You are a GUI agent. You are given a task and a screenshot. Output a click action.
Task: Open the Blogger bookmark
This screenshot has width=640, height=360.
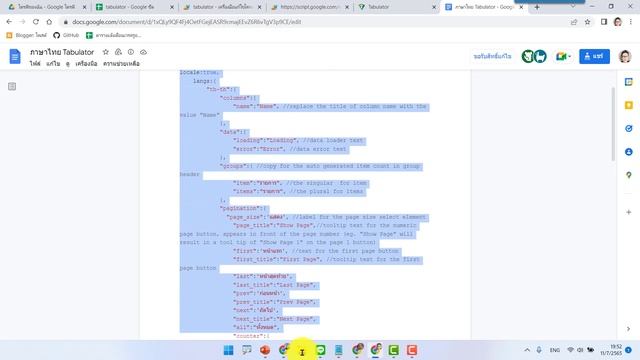click(27, 35)
